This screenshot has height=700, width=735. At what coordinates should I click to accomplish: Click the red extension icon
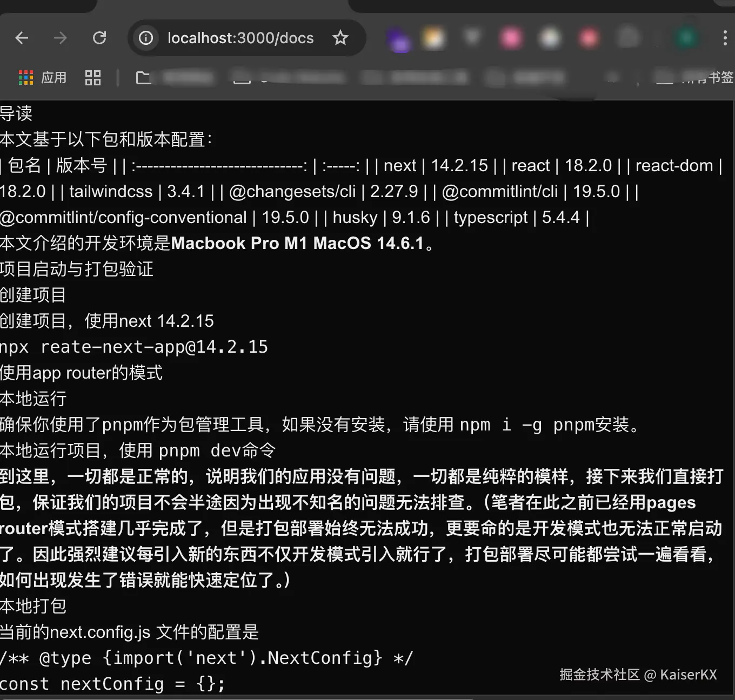[x=589, y=38]
